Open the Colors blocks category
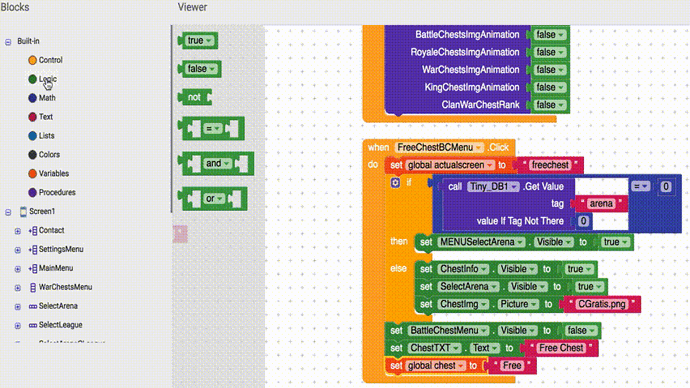This screenshot has height=388, width=690. point(44,154)
